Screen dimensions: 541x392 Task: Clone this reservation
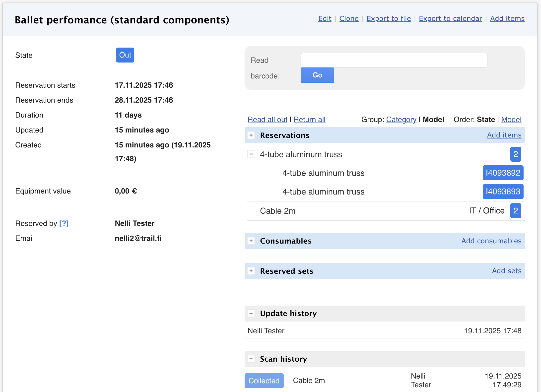click(x=349, y=19)
